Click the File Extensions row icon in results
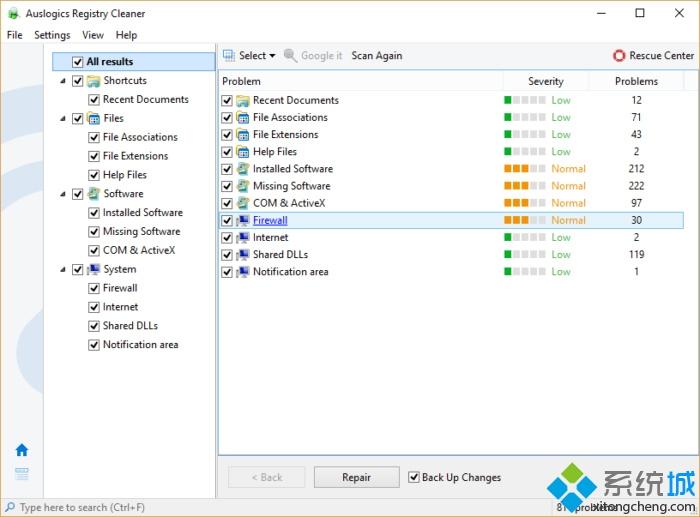 point(243,134)
